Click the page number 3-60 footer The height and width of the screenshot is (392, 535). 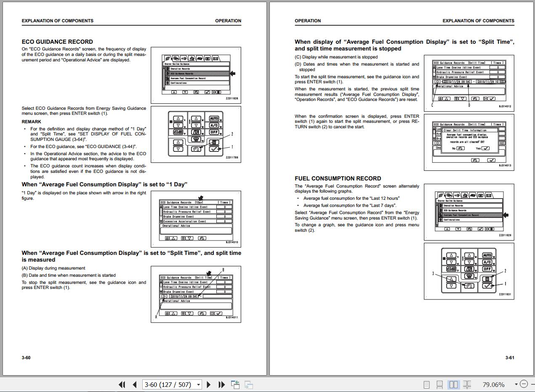click(x=26, y=358)
